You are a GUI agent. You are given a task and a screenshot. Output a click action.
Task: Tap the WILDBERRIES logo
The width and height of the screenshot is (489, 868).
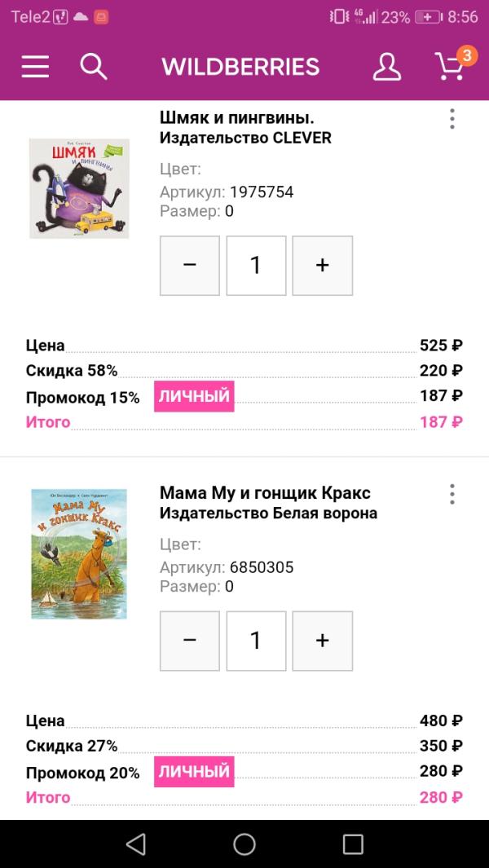[x=240, y=67]
